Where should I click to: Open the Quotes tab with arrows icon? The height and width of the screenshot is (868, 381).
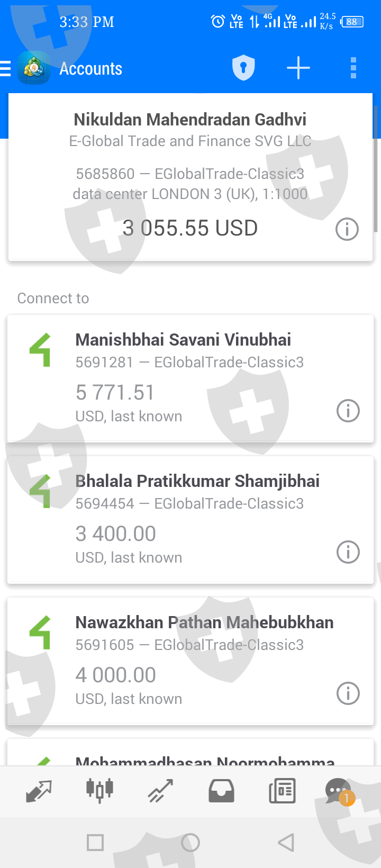coord(39,791)
